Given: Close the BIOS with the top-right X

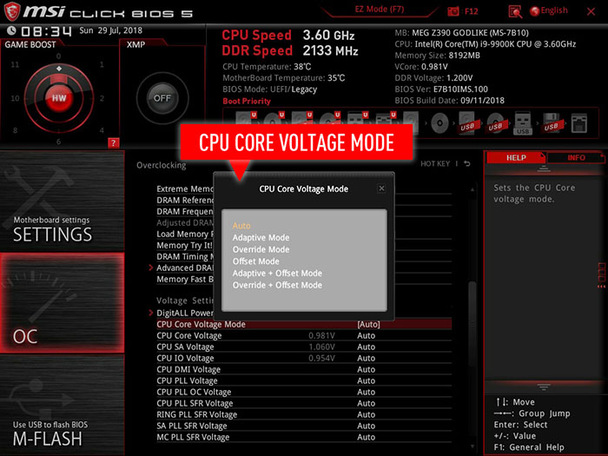Looking at the screenshot, I should click(x=594, y=10).
